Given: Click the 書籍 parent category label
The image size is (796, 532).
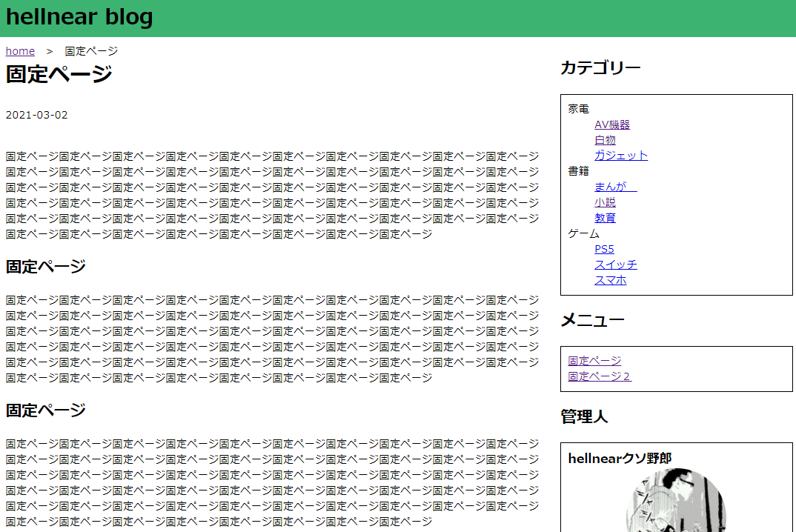Looking at the screenshot, I should (578, 171).
